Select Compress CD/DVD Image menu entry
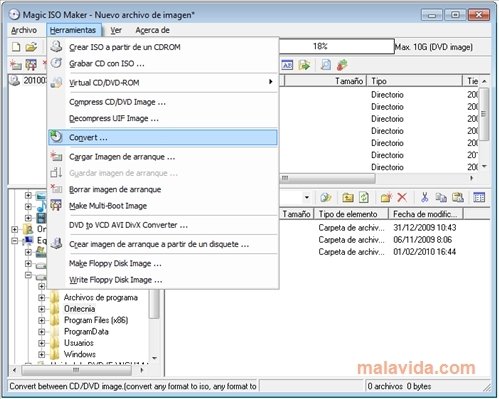This screenshot has height=399, width=499. 163,102
